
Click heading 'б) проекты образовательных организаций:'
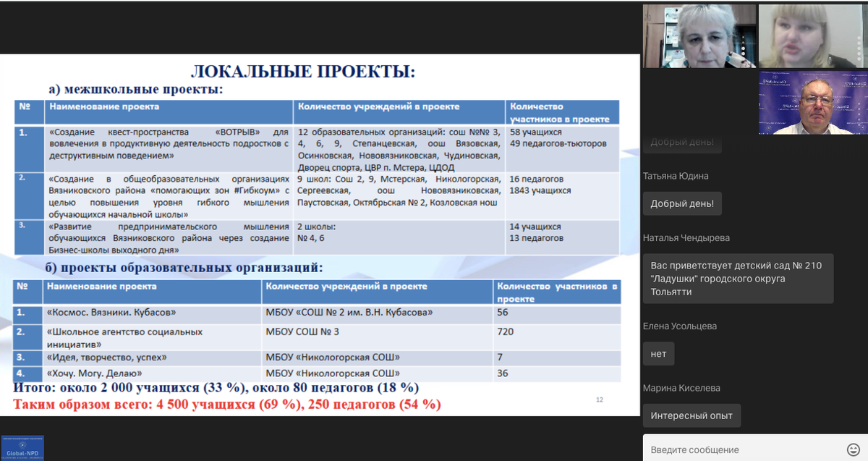click(x=184, y=268)
